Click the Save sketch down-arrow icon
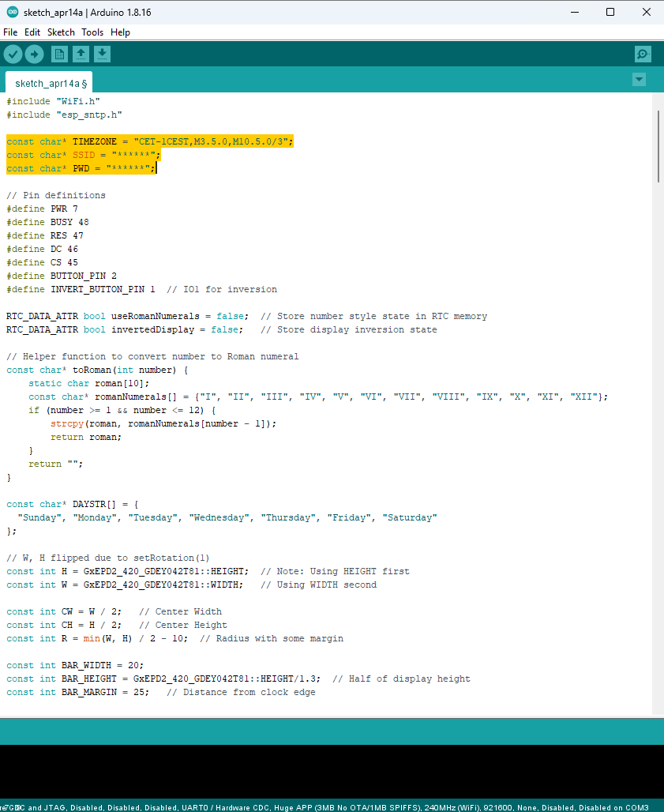The image size is (664, 812). (x=102, y=54)
